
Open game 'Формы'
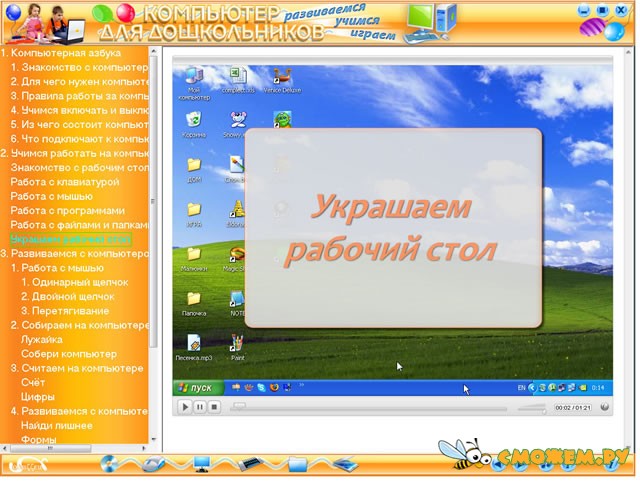click(x=39, y=439)
